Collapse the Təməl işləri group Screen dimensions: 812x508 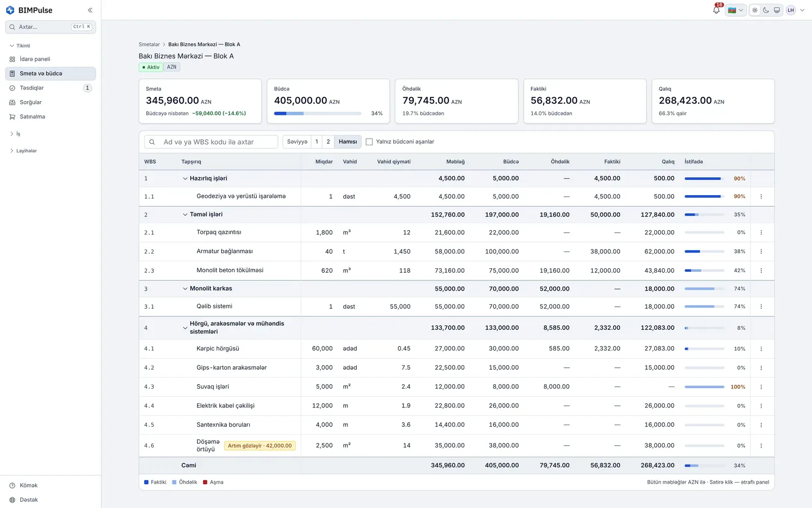pos(185,214)
